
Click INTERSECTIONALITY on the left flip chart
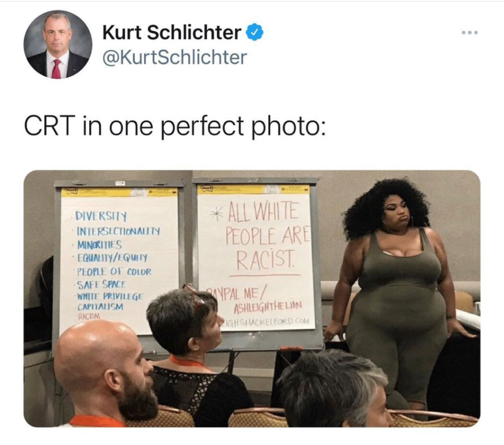click(x=118, y=231)
